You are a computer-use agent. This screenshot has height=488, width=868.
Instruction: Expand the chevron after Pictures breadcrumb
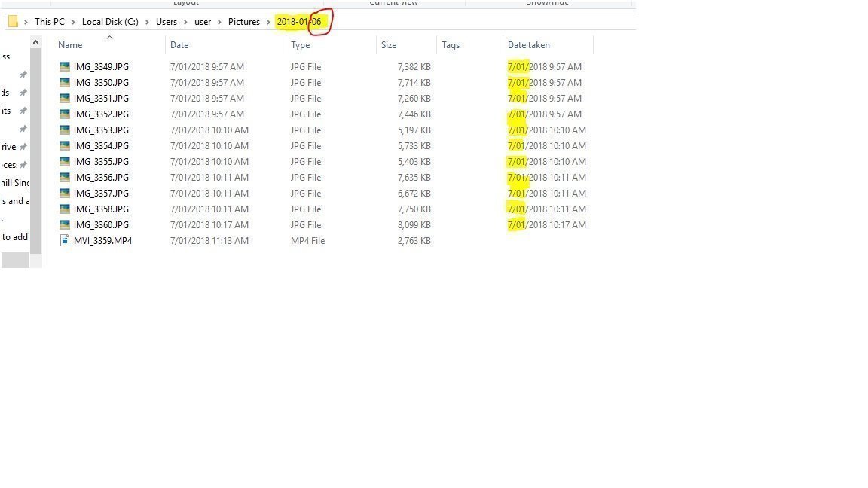268,22
